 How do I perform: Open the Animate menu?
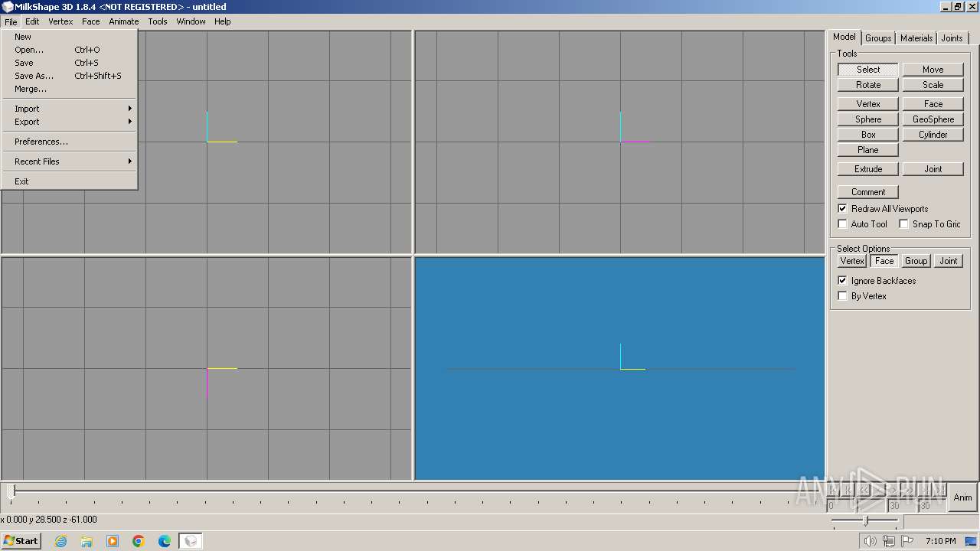click(x=124, y=21)
